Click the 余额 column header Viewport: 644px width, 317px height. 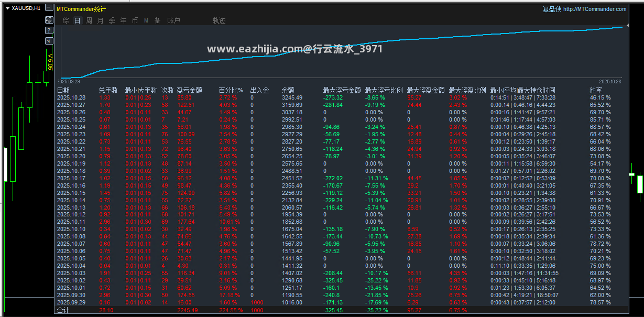point(288,91)
